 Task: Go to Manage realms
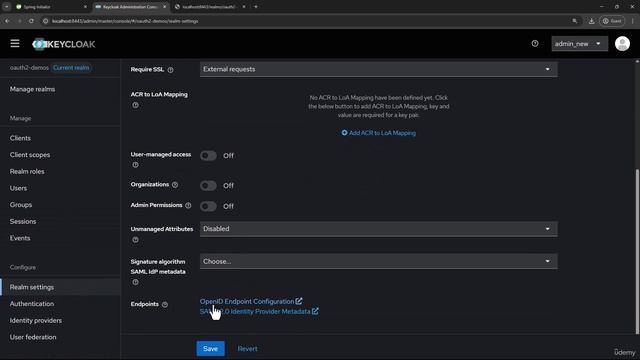pos(32,89)
